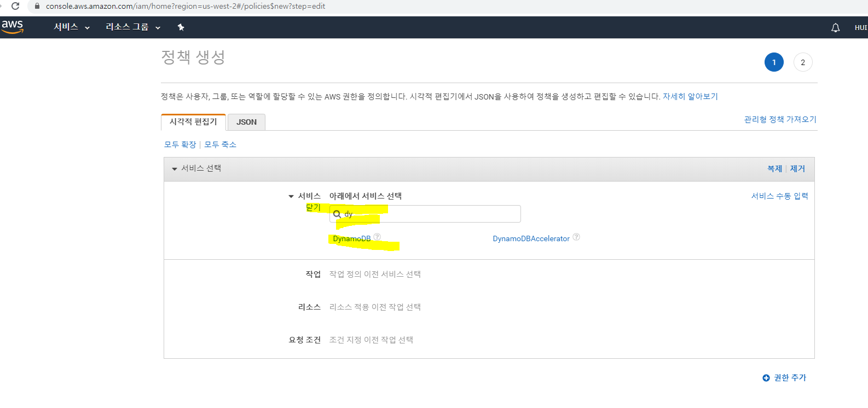The image size is (868, 408).
Task: Click '조건 지정 이전 작업 선택' text
Action: click(x=371, y=340)
